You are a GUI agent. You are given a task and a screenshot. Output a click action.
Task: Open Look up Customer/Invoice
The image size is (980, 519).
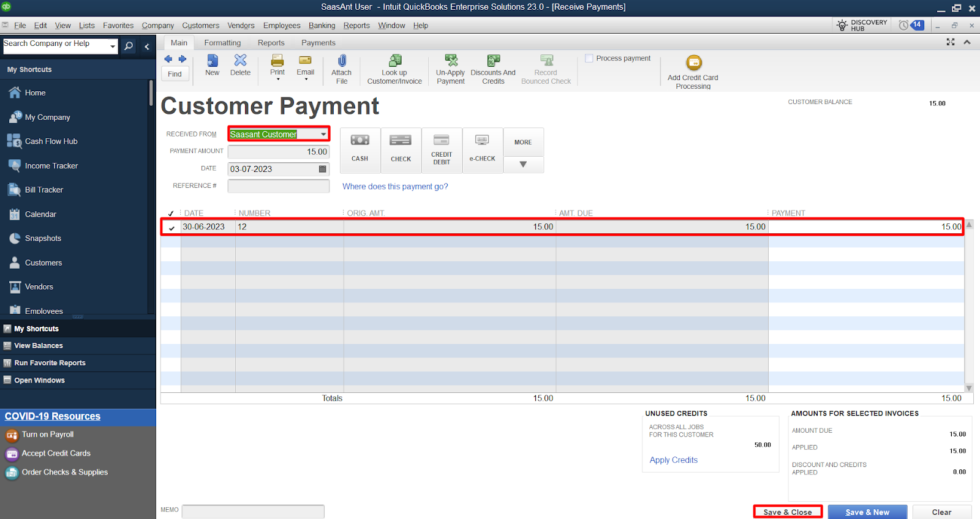[394, 69]
